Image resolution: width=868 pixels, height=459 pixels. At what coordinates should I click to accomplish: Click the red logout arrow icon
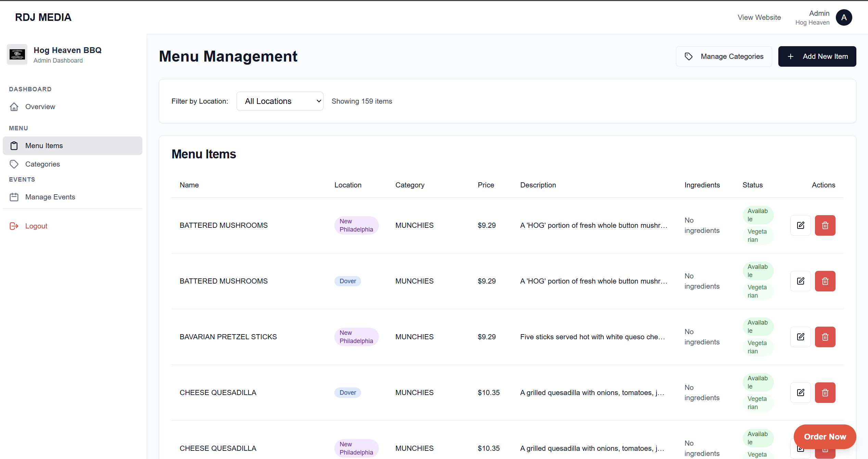[x=14, y=226]
